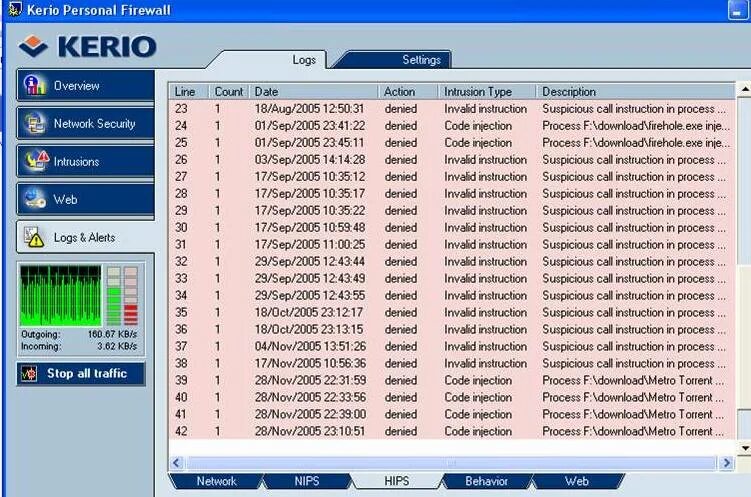Select log entry 17/Sep/2005 10:35:12
The image size is (751, 497).
point(452,177)
